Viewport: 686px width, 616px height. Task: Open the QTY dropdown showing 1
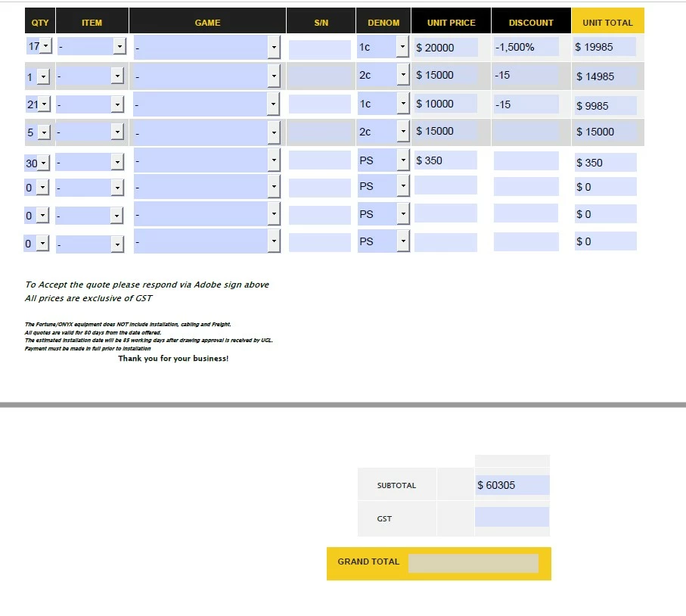pos(43,76)
